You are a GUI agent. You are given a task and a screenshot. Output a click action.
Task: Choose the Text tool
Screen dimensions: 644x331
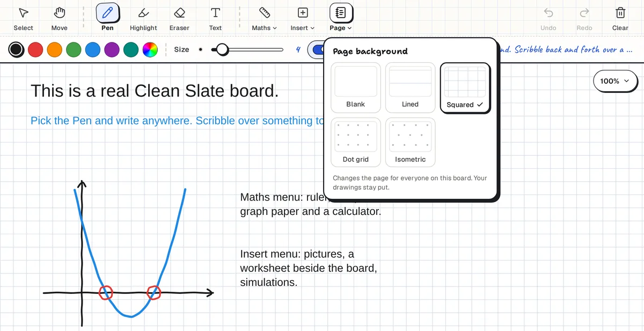[215, 19]
